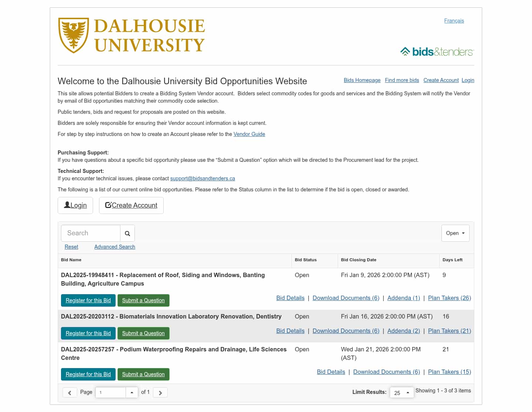The width and height of the screenshot is (532, 412).
Task: Submit a Question for Biomaterials Laboratory bid
Action: (x=143, y=333)
